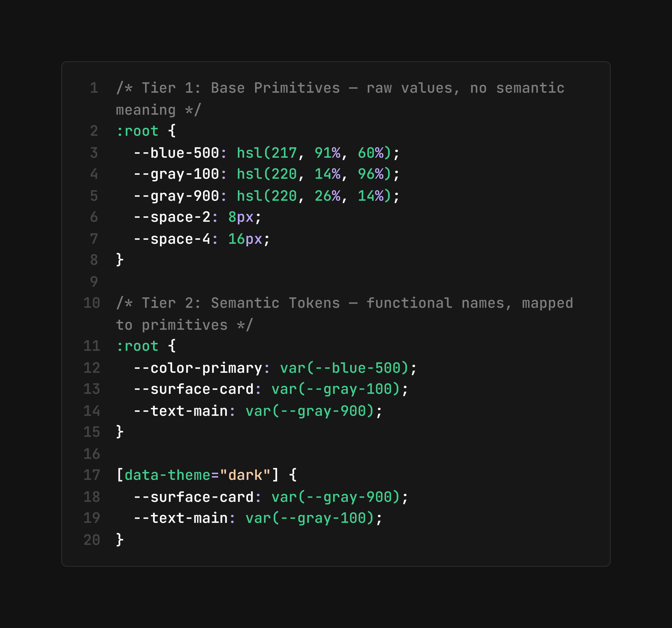
Task: Click the hsl(217, 91%, 60%) value
Action: (x=314, y=153)
